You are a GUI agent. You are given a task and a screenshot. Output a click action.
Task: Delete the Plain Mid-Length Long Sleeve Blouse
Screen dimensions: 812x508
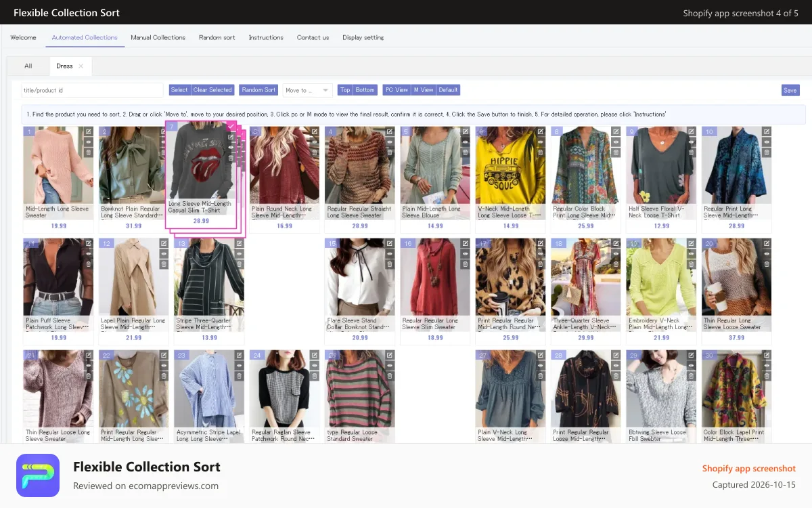coord(466,153)
